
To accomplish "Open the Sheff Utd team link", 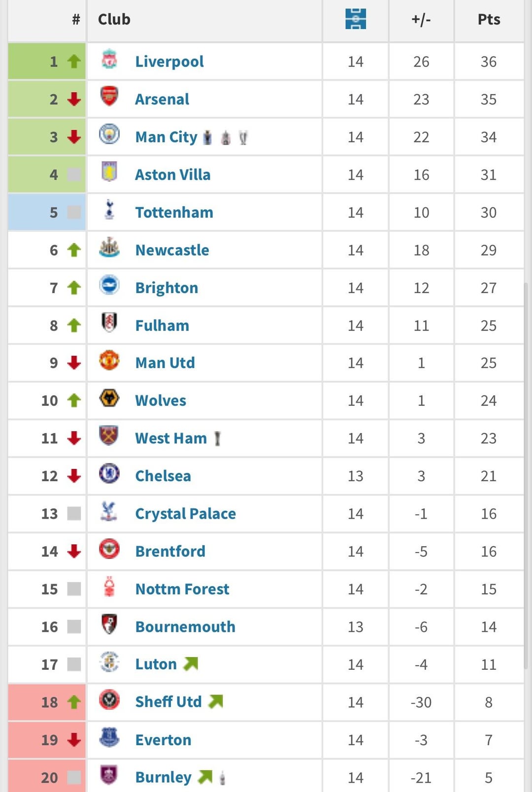I will click(x=168, y=702).
